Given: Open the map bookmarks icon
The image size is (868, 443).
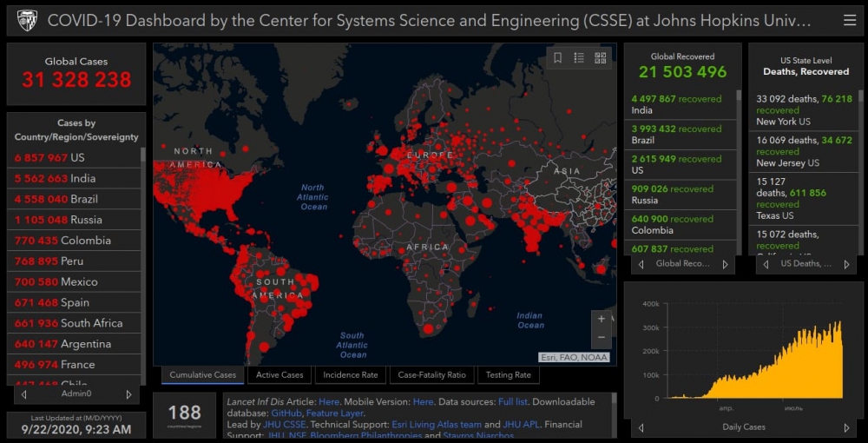Looking at the screenshot, I should coord(558,58).
